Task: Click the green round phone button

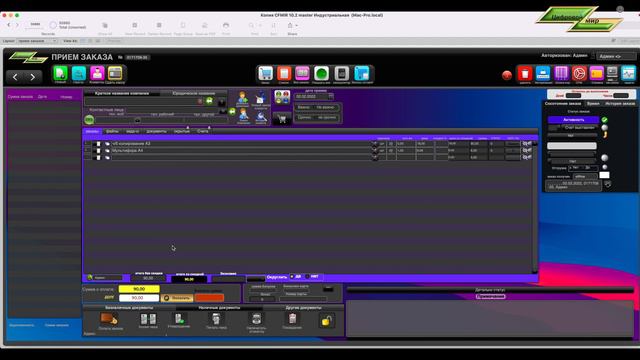Action: (x=89, y=120)
